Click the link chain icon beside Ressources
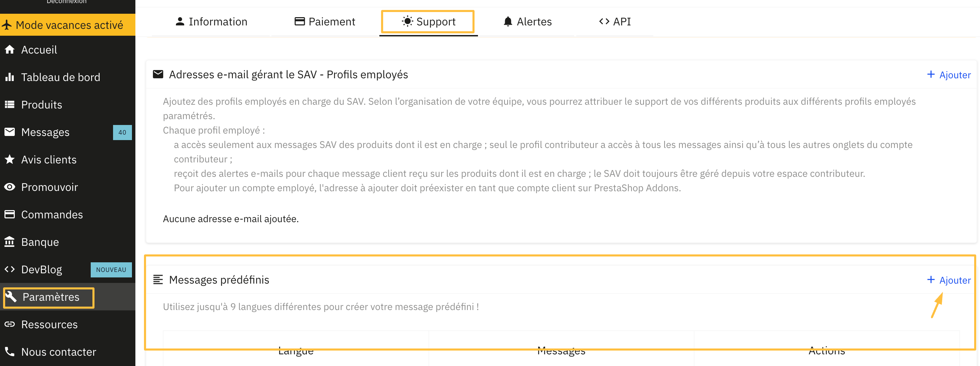 (x=10, y=324)
